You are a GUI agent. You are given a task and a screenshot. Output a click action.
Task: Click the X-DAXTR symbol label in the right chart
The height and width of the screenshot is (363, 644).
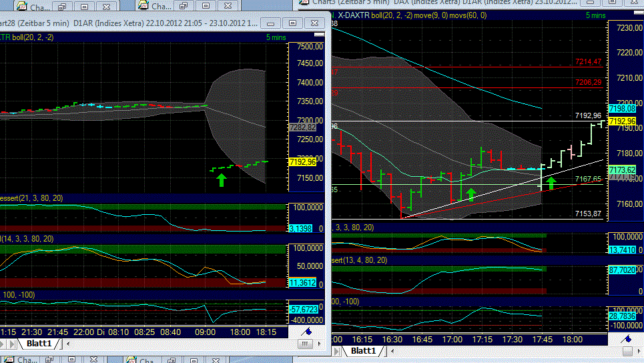(353, 15)
